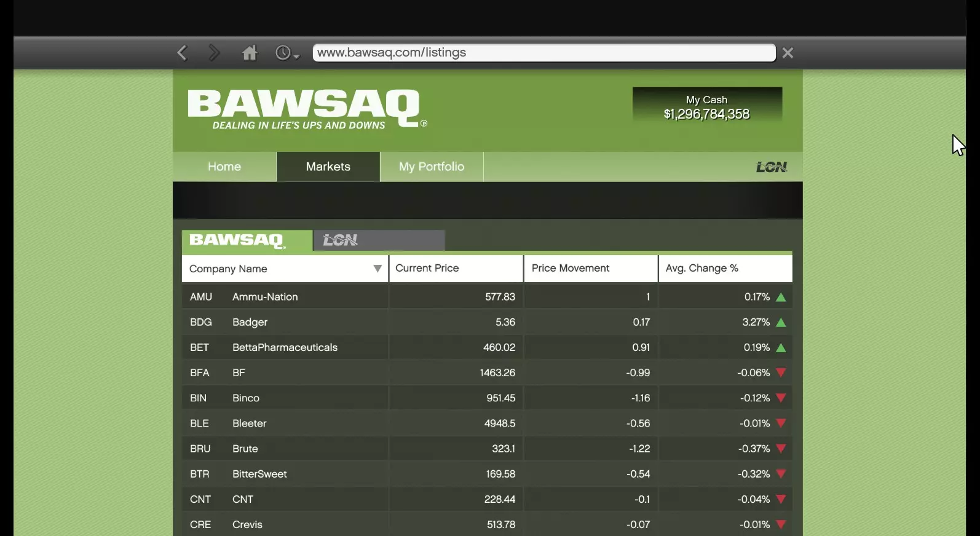Open the Binco stock listing
The width and height of the screenshot is (980, 536).
487,398
